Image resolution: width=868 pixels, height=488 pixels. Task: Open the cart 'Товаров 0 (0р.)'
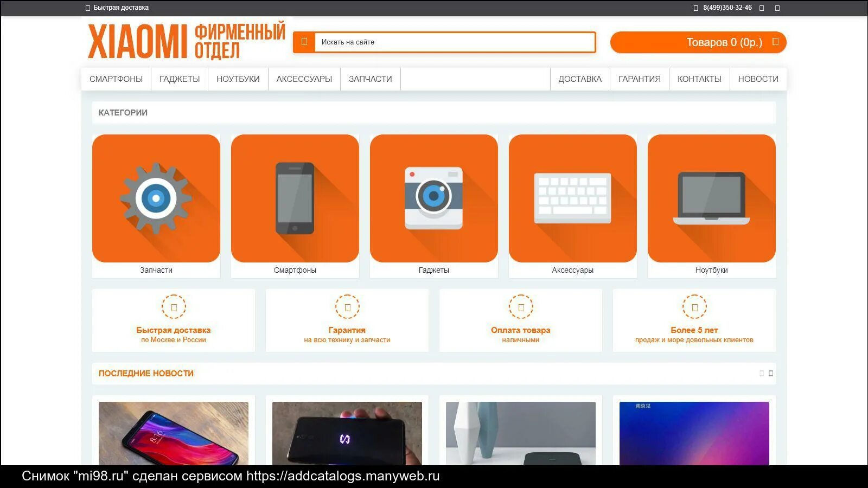[698, 42]
